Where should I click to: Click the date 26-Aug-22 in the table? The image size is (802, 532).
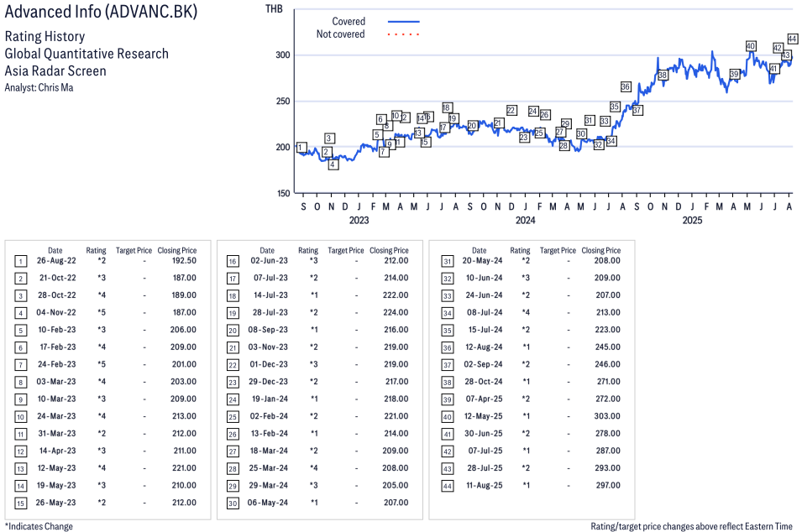pyautogui.click(x=56, y=261)
